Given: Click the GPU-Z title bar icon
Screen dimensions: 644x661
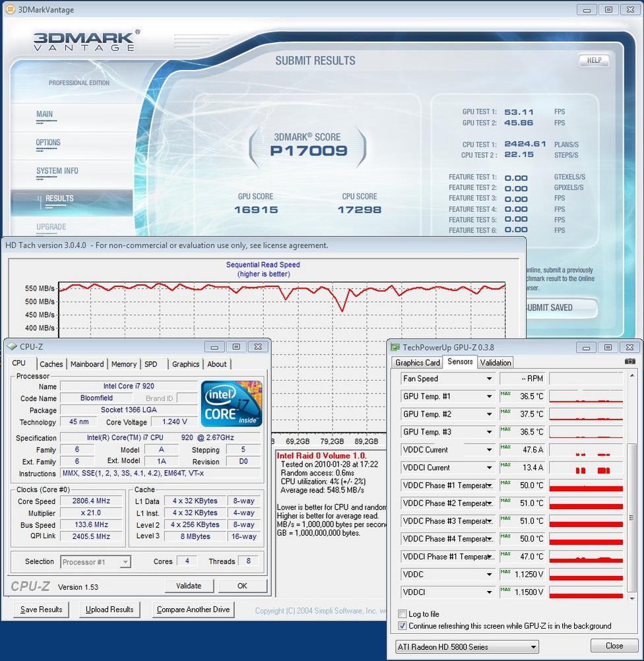Looking at the screenshot, I should tap(395, 347).
